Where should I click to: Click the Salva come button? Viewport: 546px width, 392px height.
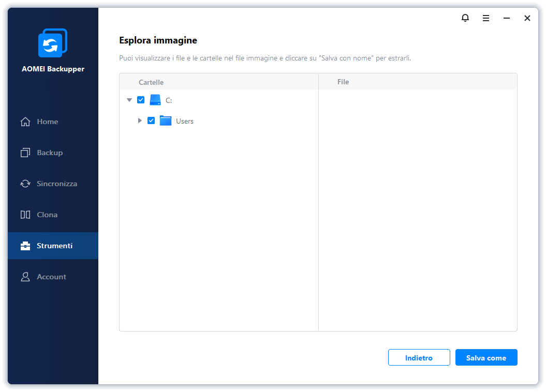[x=486, y=357]
